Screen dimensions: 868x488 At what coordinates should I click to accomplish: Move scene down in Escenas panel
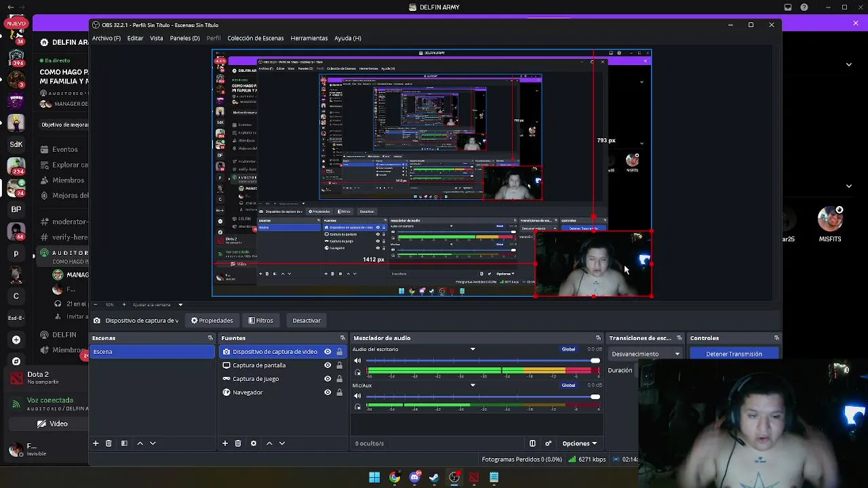pos(153,443)
